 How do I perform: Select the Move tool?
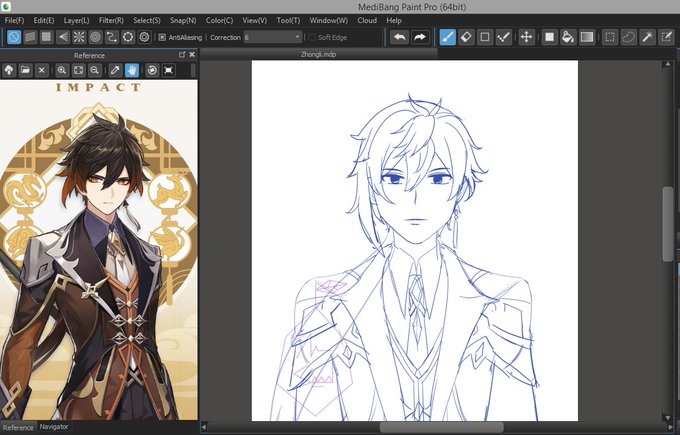click(526, 37)
